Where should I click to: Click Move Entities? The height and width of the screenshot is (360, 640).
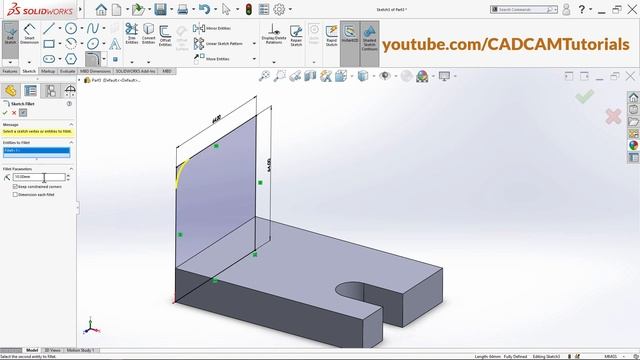pyautogui.click(x=211, y=59)
